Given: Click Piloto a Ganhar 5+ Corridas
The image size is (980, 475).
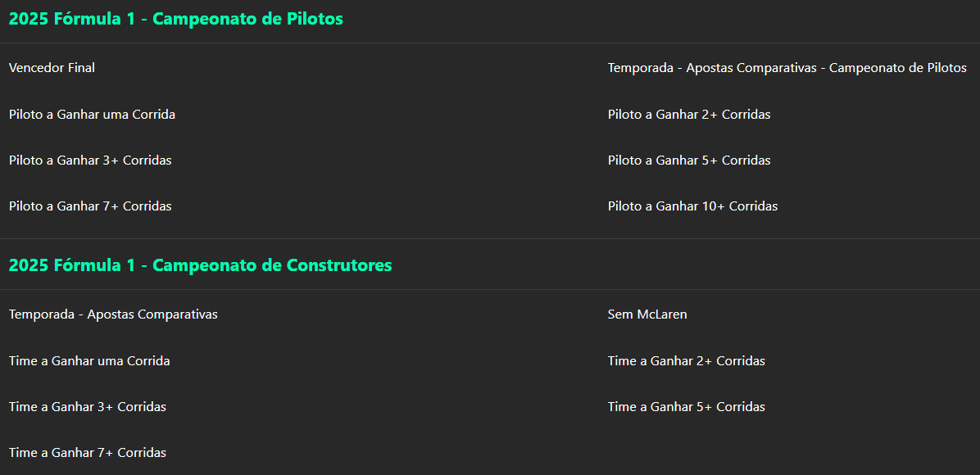Looking at the screenshot, I should coord(688,161).
